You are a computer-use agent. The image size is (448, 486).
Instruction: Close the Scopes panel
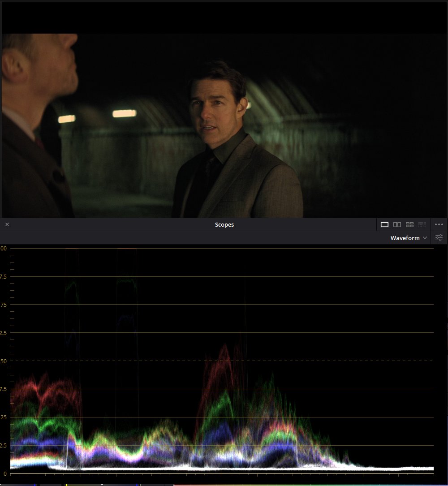(x=7, y=224)
